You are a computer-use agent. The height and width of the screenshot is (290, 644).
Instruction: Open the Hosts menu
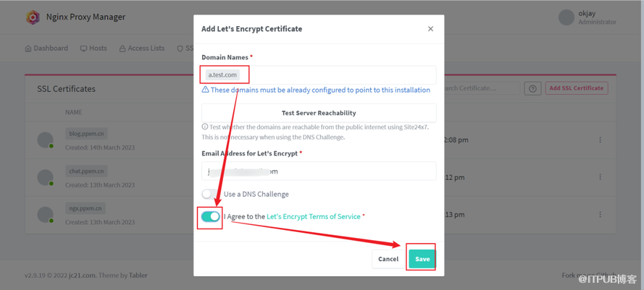(x=93, y=48)
